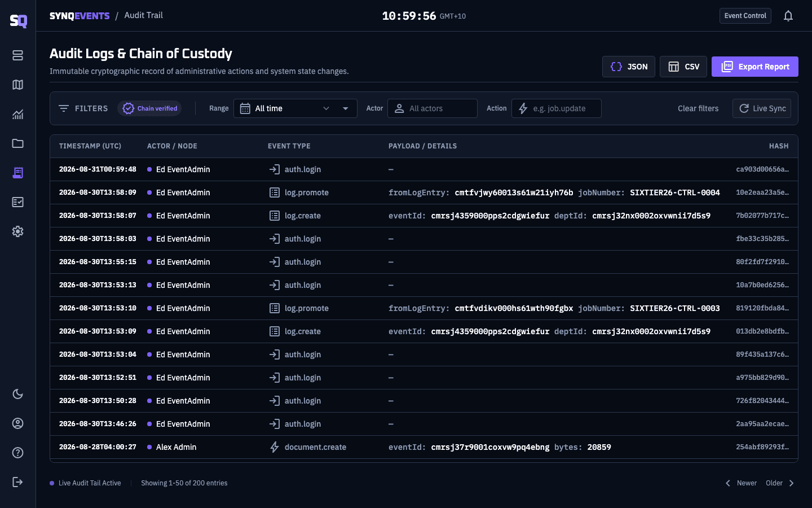Screen dimensions: 812x508
Task: Click the Range dropdown caret arrow
Action: (x=346, y=108)
